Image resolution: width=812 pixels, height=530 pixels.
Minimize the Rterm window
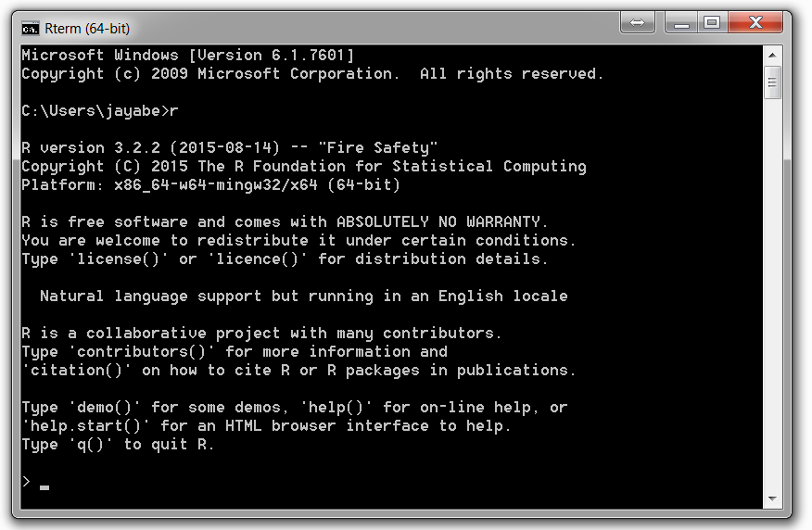tap(681, 23)
